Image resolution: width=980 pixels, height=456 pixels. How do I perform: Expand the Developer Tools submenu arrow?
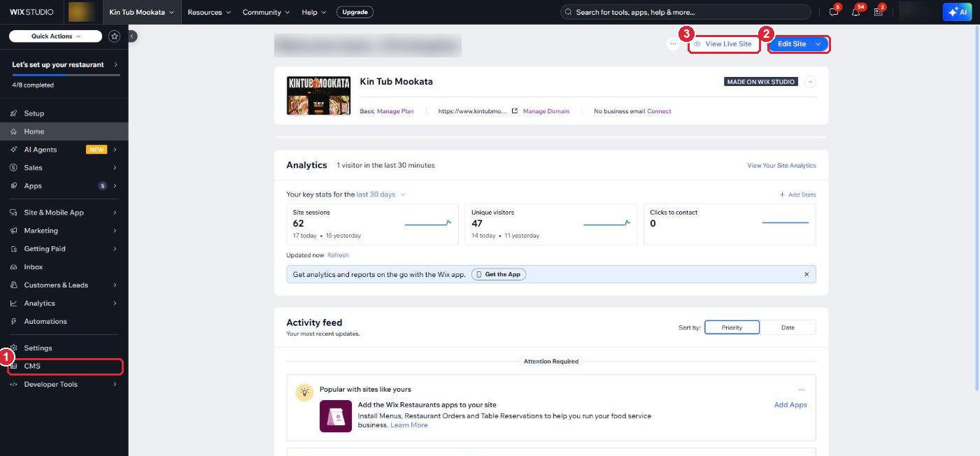coord(115,385)
